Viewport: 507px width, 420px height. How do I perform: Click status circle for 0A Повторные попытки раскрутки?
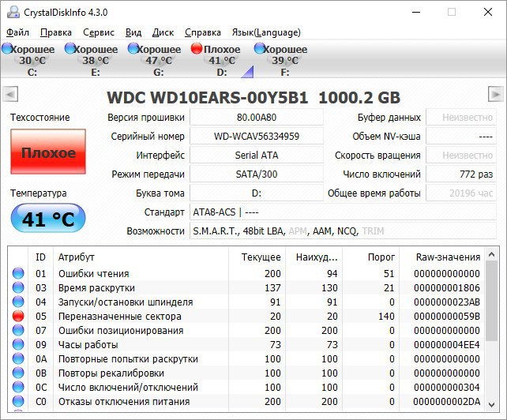click(18, 358)
